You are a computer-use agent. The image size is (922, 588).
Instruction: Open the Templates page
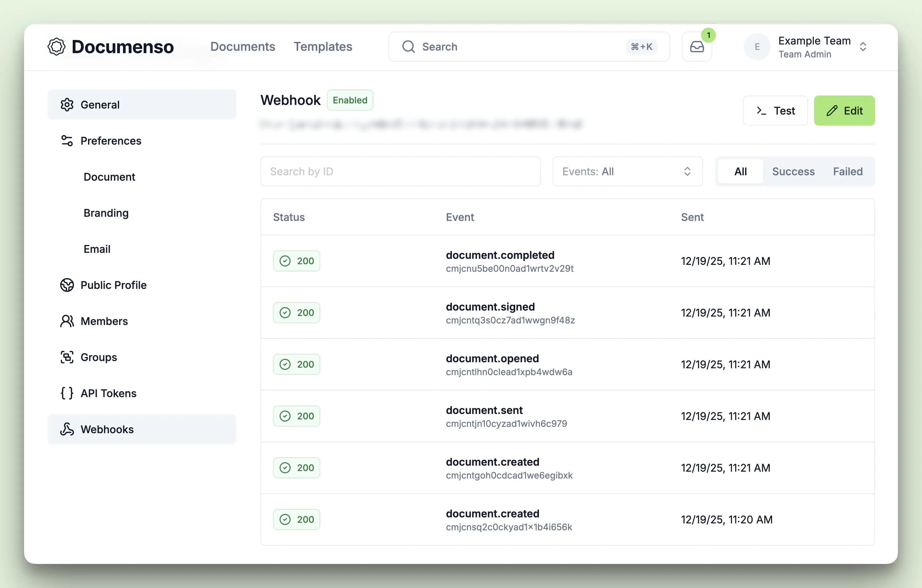pos(323,46)
